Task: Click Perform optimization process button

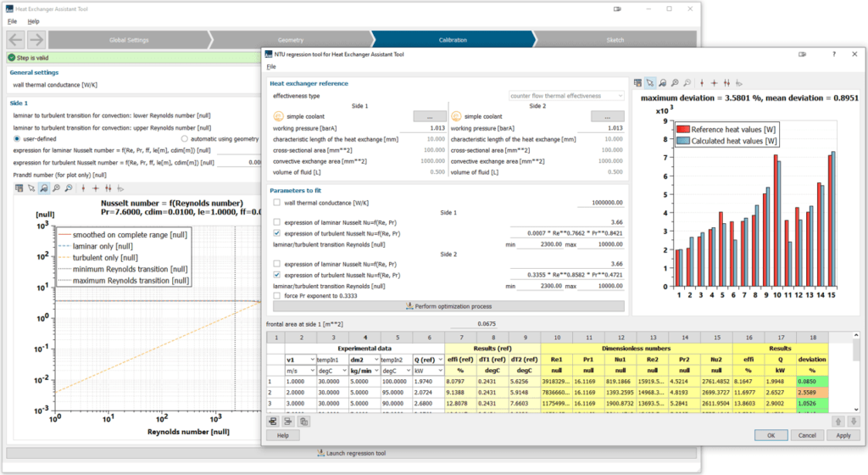Action: click(x=446, y=306)
